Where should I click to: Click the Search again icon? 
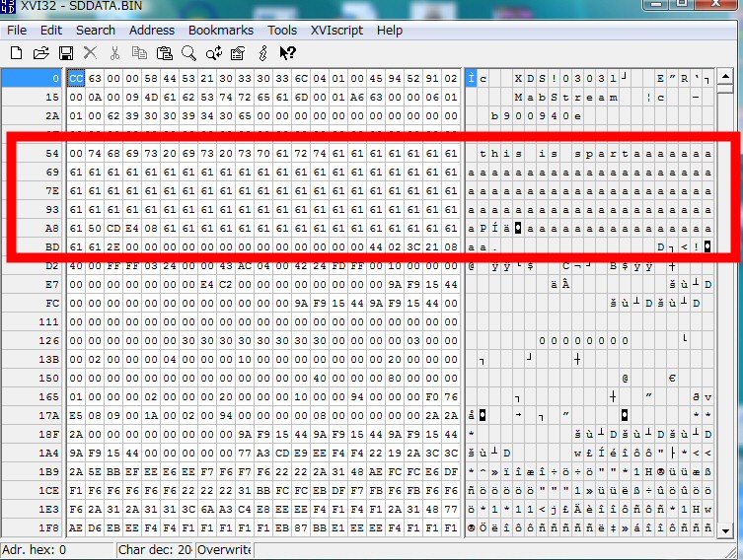pyautogui.click(x=213, y=52)
